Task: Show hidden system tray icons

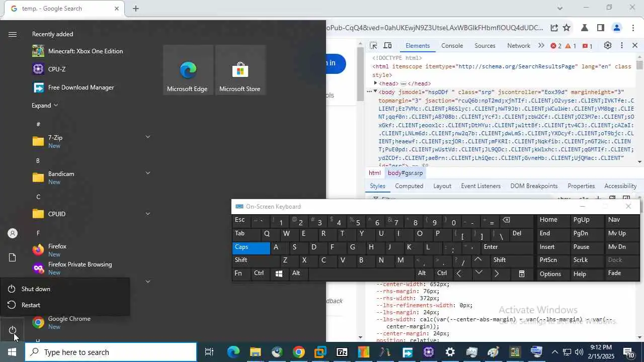Action: (x=554, y=352)
